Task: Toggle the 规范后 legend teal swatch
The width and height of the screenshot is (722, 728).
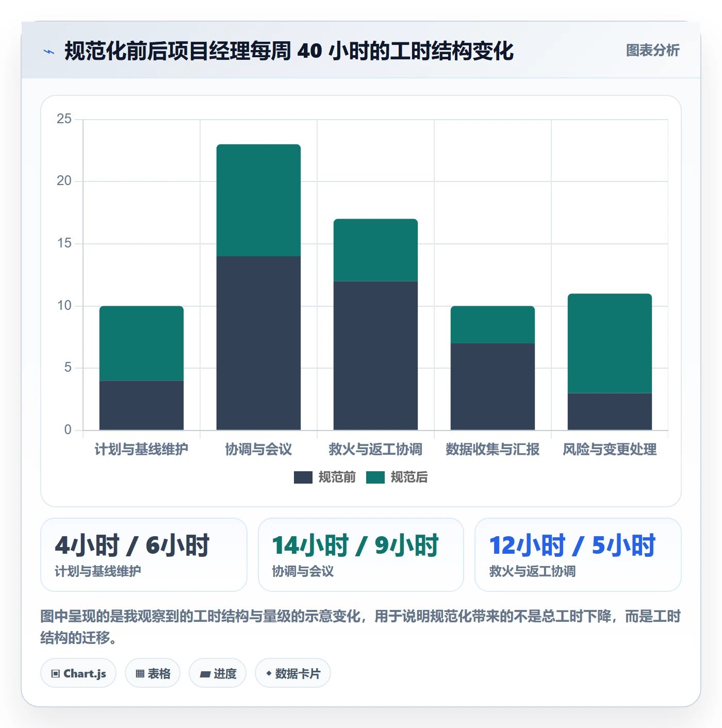Action: pyautogui.click(x=375, y=477)
